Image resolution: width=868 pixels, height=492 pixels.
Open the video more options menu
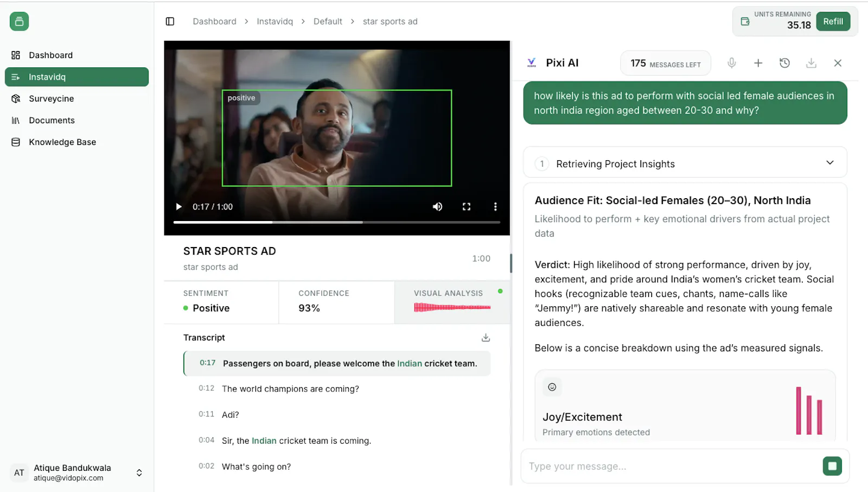coord(495,206)
